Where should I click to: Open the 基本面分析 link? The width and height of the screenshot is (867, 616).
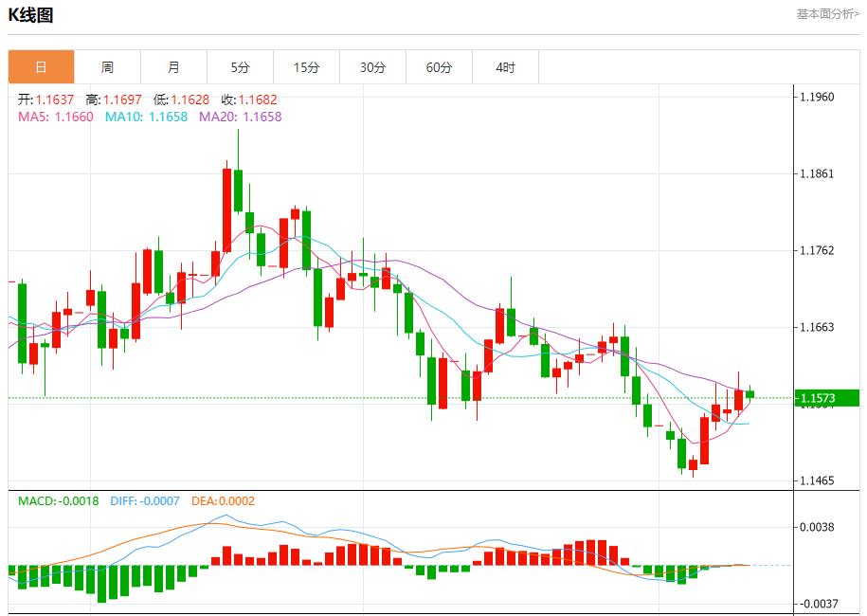[x=827, y=14]
